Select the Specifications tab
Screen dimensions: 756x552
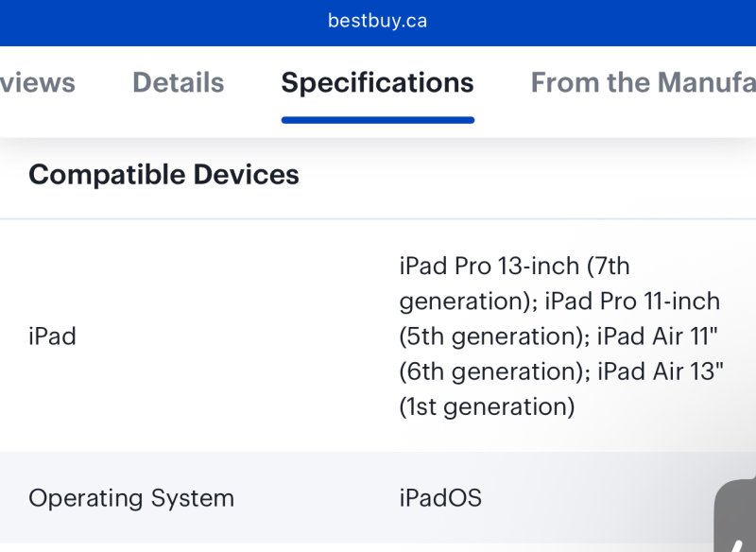click(x=377, y=82)
